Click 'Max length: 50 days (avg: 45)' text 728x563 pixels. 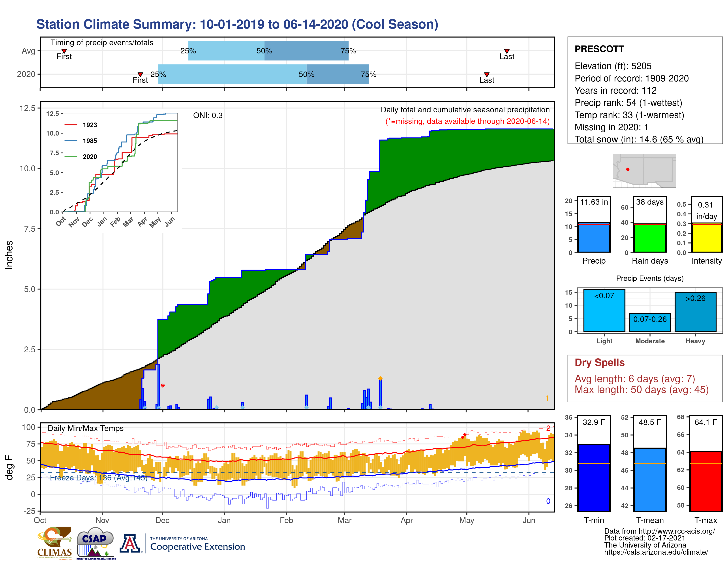(642, 389)
